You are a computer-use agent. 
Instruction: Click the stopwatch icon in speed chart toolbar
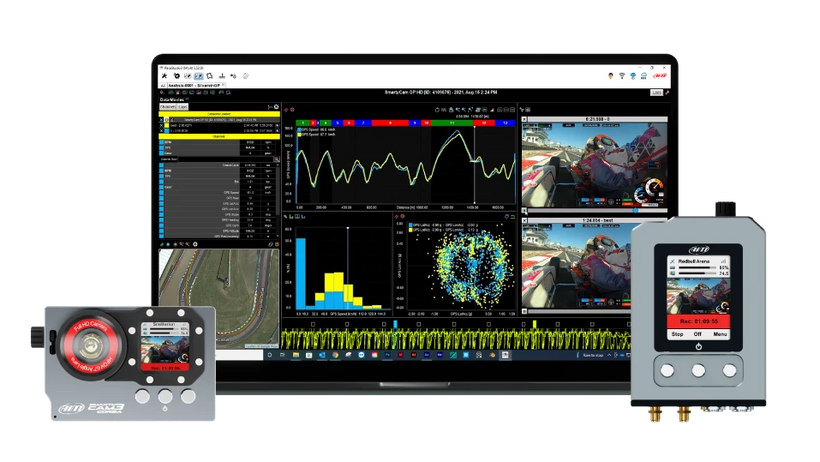(437, 110)
